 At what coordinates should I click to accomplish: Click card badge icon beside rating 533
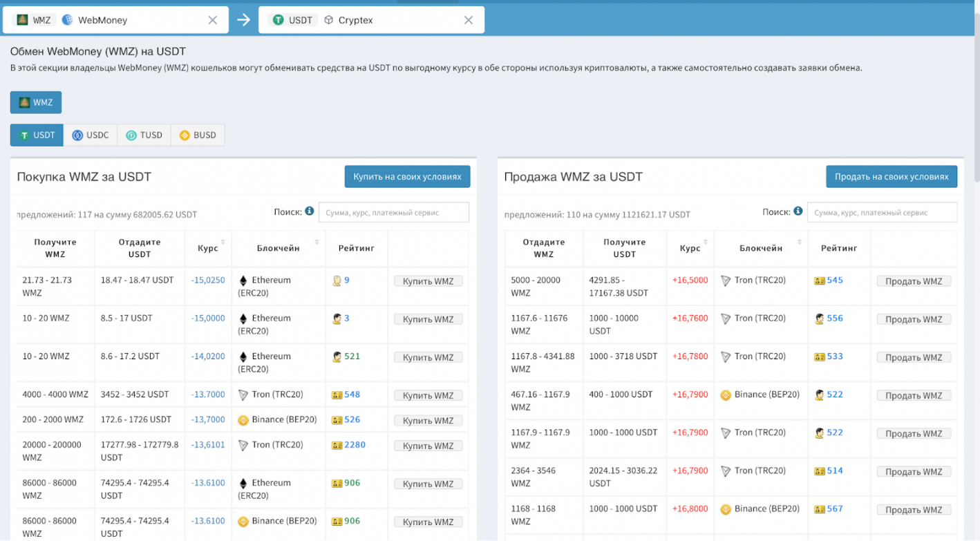coord(820,357)
